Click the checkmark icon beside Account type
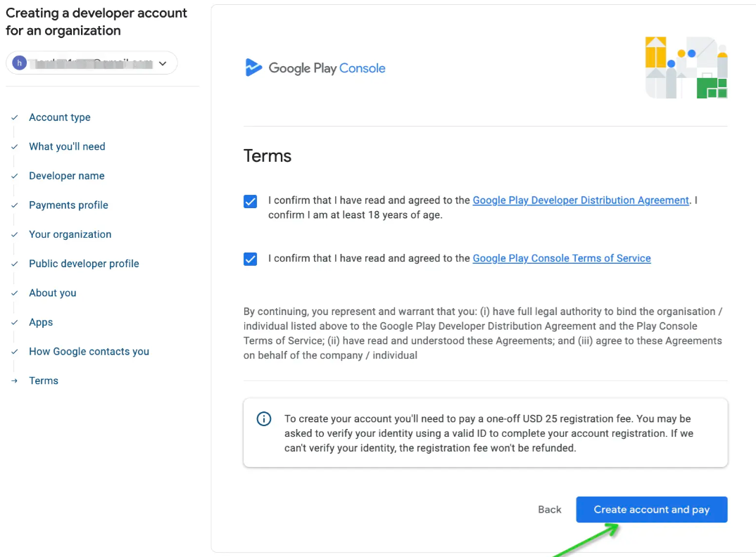 14,117
